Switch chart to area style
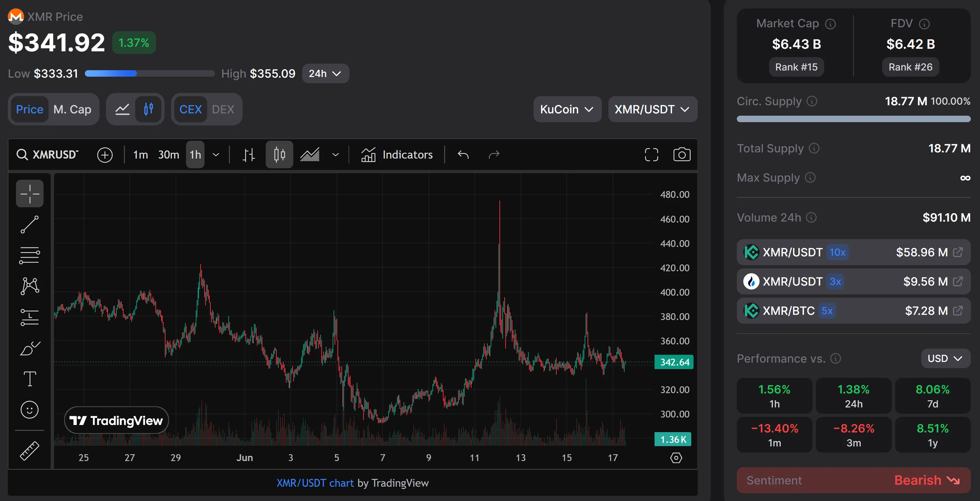The height and width of the screenshot is (501, 980). (x=310, y=155)
